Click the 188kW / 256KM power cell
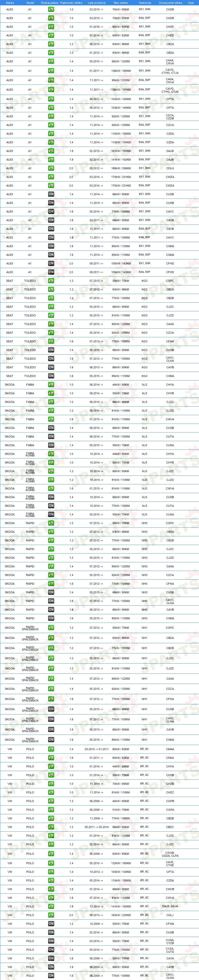The width and height of the screenshot is (199, 980). (x=121, y=168)
